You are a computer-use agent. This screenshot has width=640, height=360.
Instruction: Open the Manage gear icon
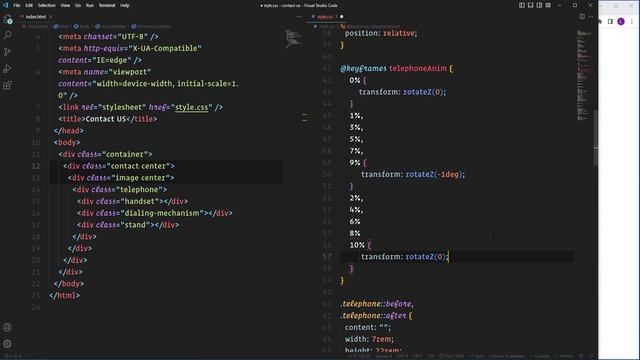7,344
